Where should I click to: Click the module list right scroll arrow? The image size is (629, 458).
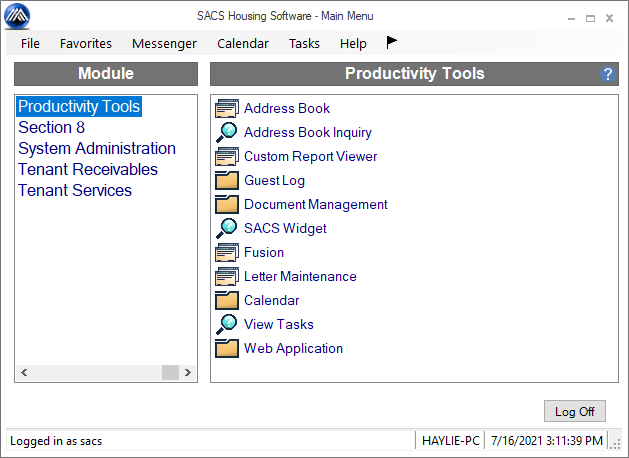pos(187,373)
